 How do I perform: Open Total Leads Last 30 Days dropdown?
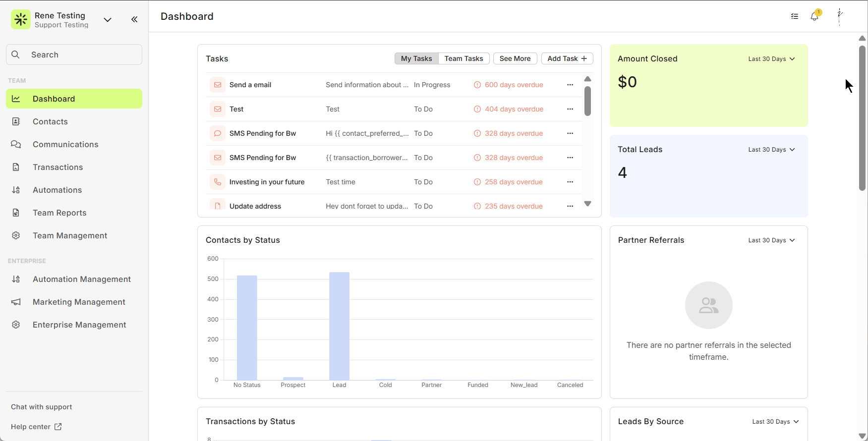[771, 150]
